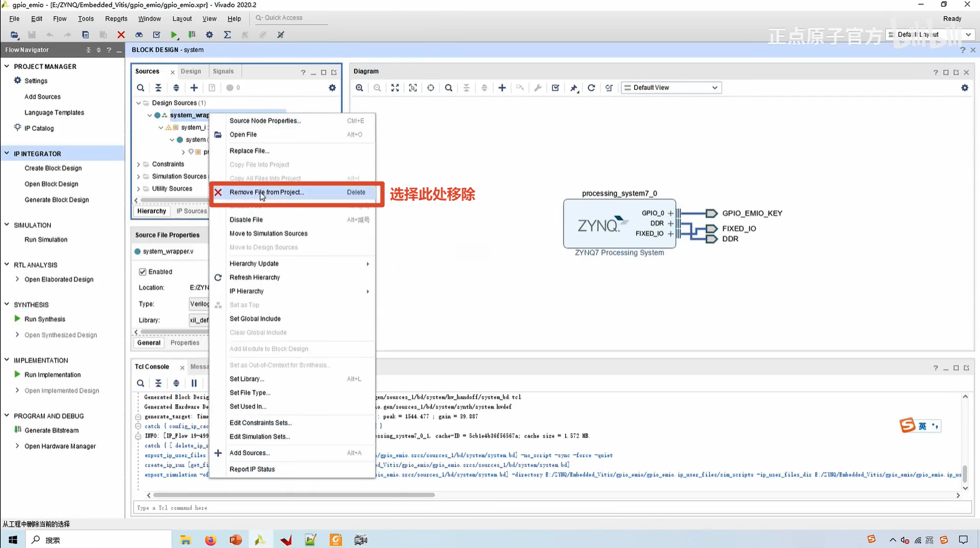The image size is (980, 548).
Task: Open the Flow menu
Action: 60,19
